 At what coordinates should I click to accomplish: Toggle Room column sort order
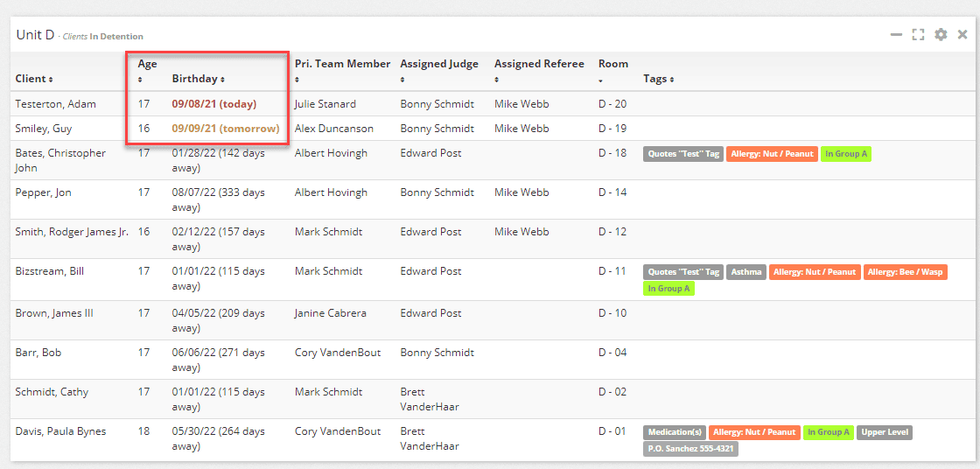pyautogui.click(x=612, y=70)
